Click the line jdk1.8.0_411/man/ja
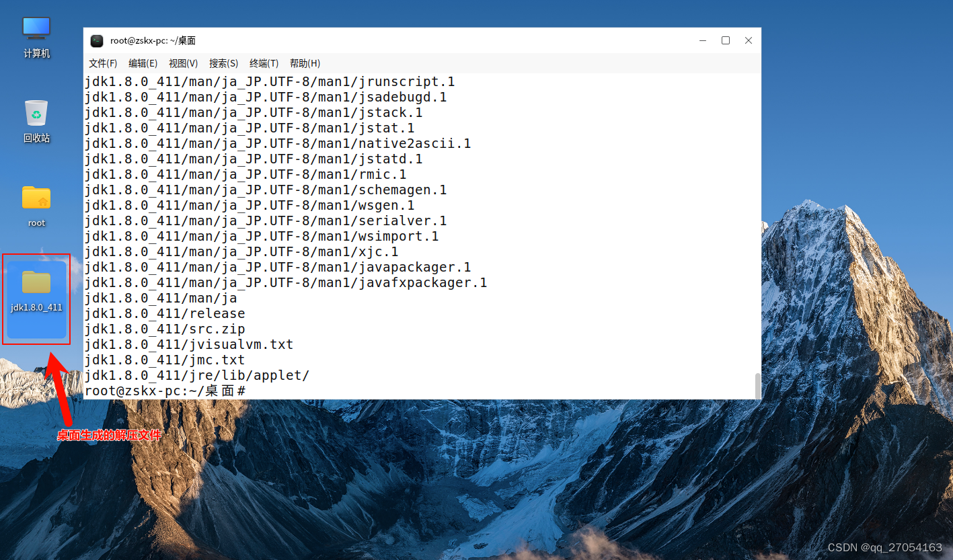 [161, 298]
